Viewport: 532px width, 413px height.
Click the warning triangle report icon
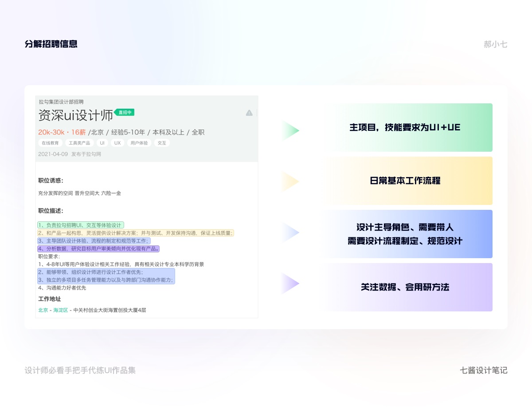coord(249,113)
